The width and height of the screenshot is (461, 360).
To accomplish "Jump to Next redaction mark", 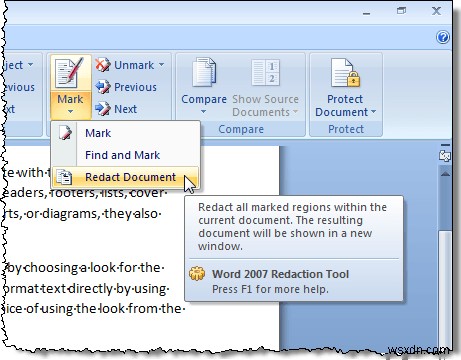I will point(116,109).
